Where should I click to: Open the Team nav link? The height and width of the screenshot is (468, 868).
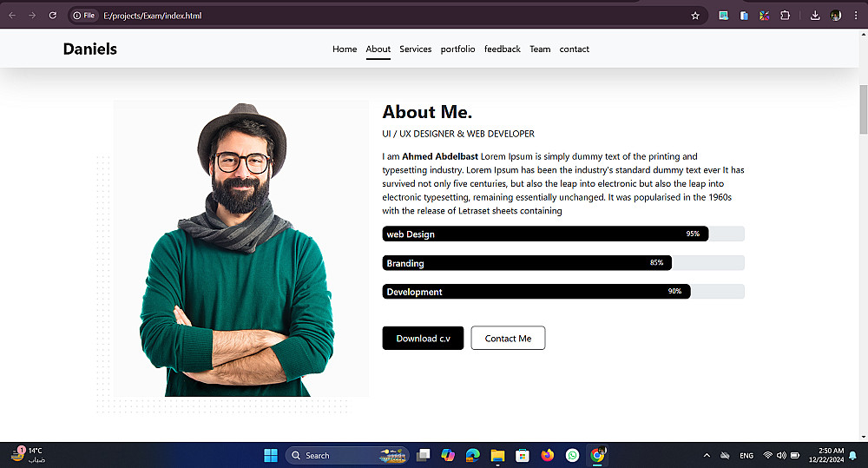click(x=540, y=49)
